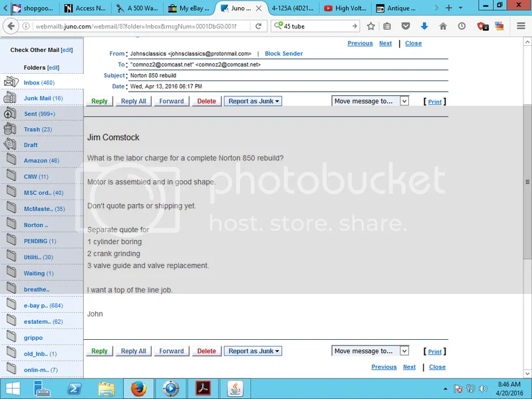Open history clock icon in toolbar
The width and height of the screenshot is (532, 399).
tap(462, 26)
